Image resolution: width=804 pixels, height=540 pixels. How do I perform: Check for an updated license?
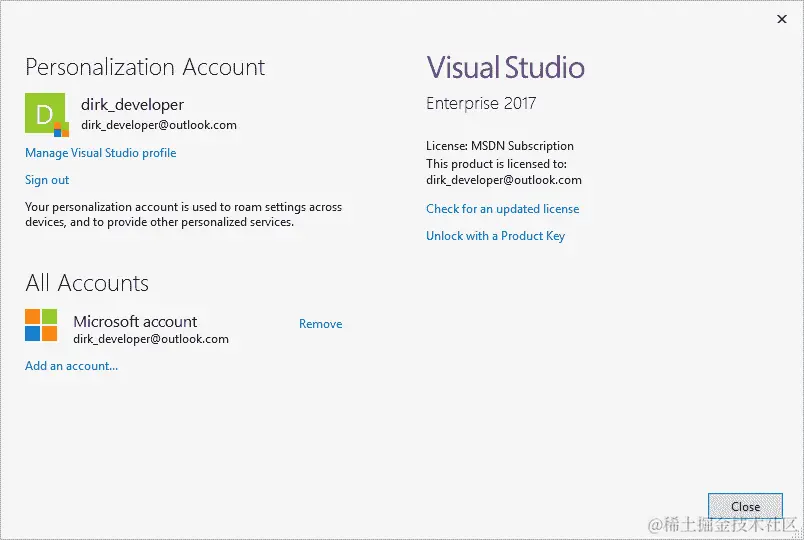tap(502, 209)
